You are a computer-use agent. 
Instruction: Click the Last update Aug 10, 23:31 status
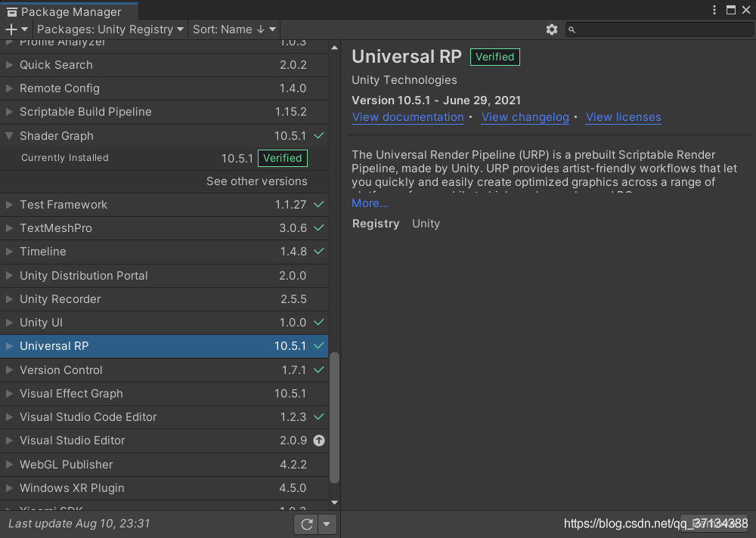(x=79, y=524)
